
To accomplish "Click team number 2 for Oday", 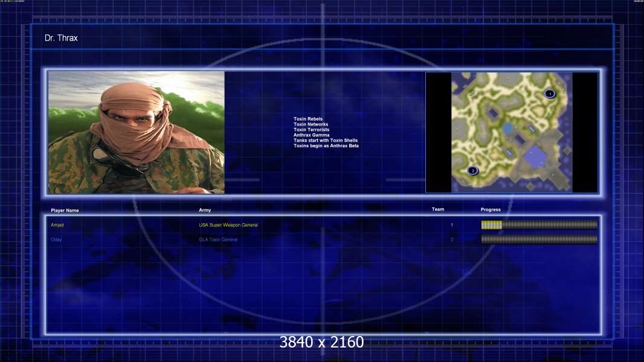I will pos(452,240).
